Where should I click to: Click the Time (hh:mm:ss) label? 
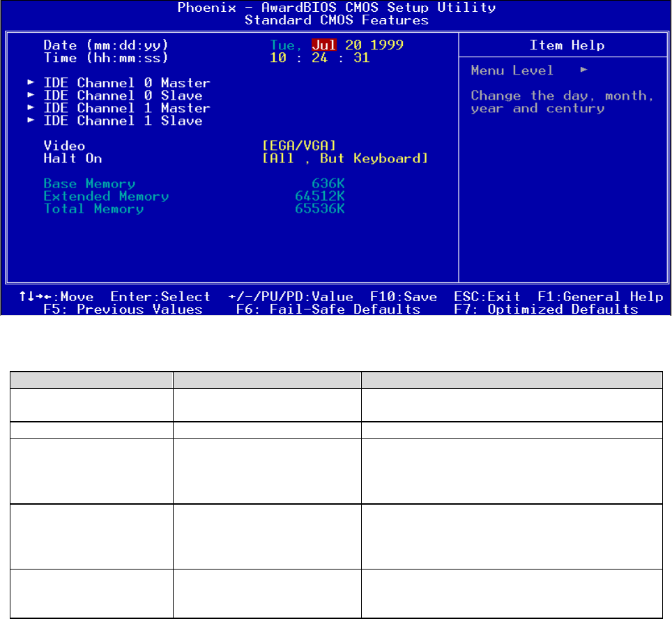[x=106, y=57]
